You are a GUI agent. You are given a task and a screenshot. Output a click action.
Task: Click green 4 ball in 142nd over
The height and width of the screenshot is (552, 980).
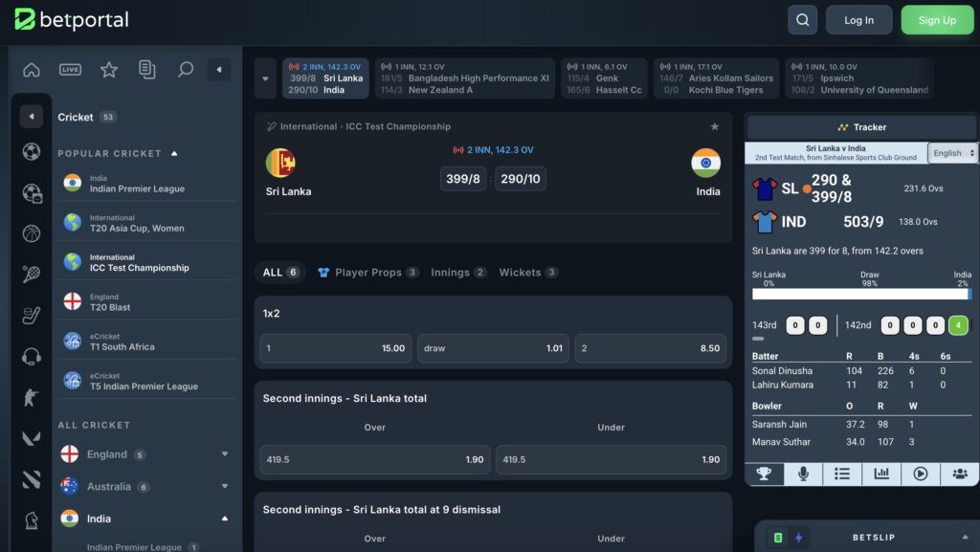coord(957,325)
